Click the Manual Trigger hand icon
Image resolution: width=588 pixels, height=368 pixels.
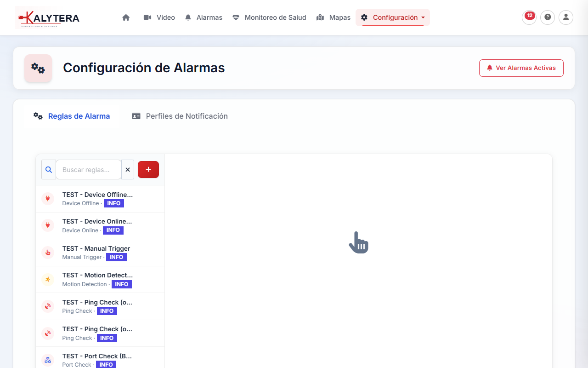(48, 253)
